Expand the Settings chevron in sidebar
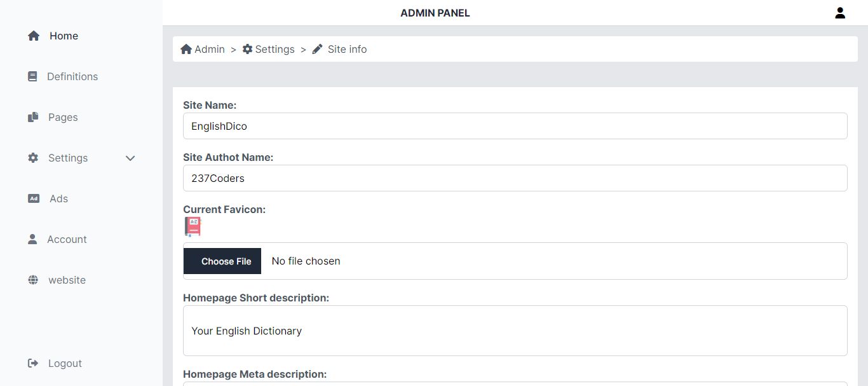 [130, 158]
